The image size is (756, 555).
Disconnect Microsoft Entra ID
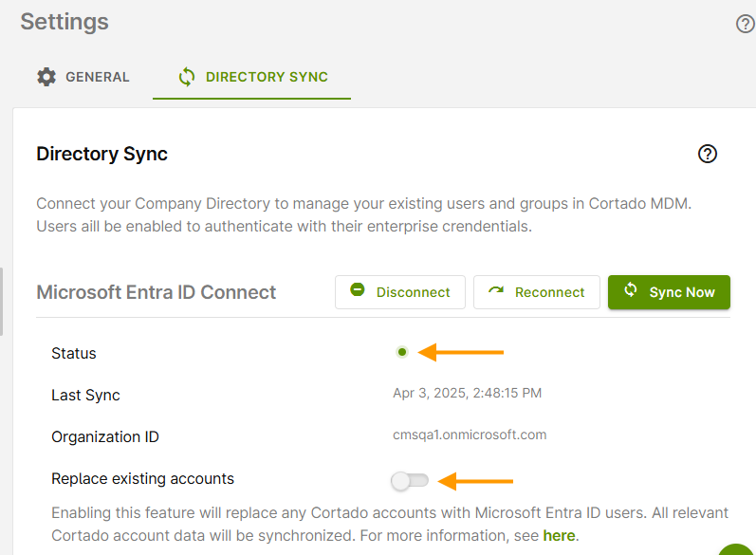(x=400, y=292)
